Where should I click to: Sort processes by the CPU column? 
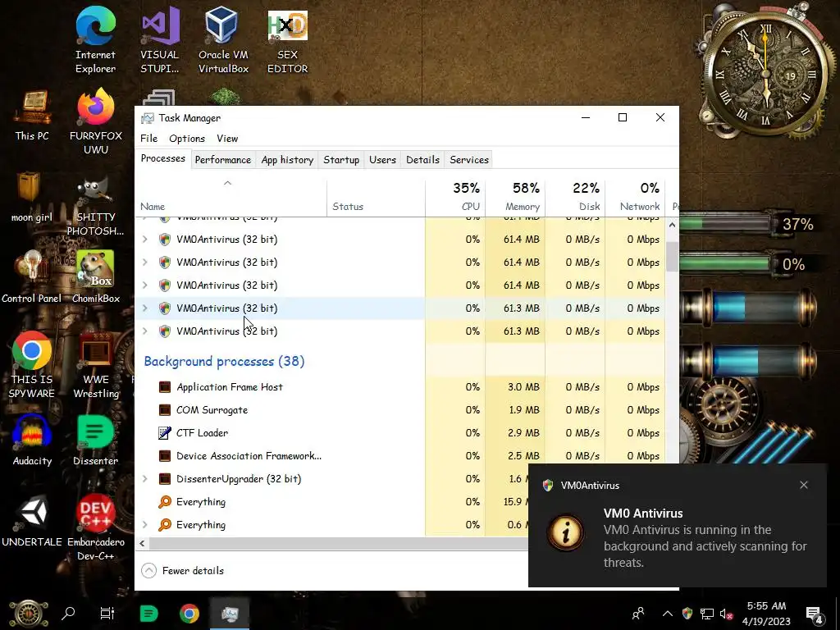click(455, 197)
